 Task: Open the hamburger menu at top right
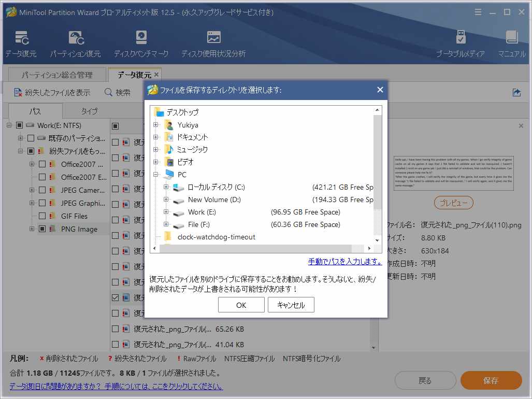click(x=478, y=12)
